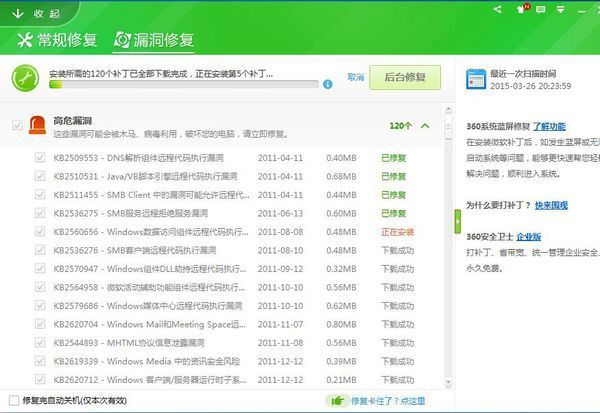Toggle checkbox for KB2564958 patch
The height and width of the screenshot is (413, 600).
(x=40, y=287)
